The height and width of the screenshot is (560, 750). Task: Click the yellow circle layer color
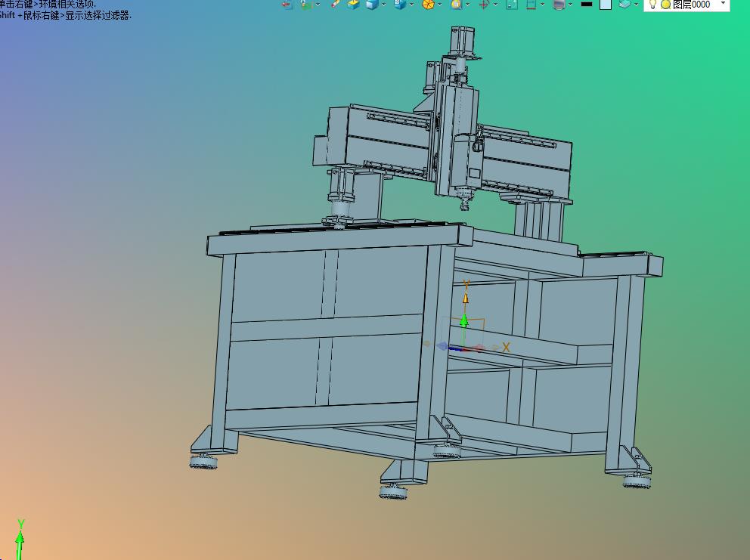(665, 5)
